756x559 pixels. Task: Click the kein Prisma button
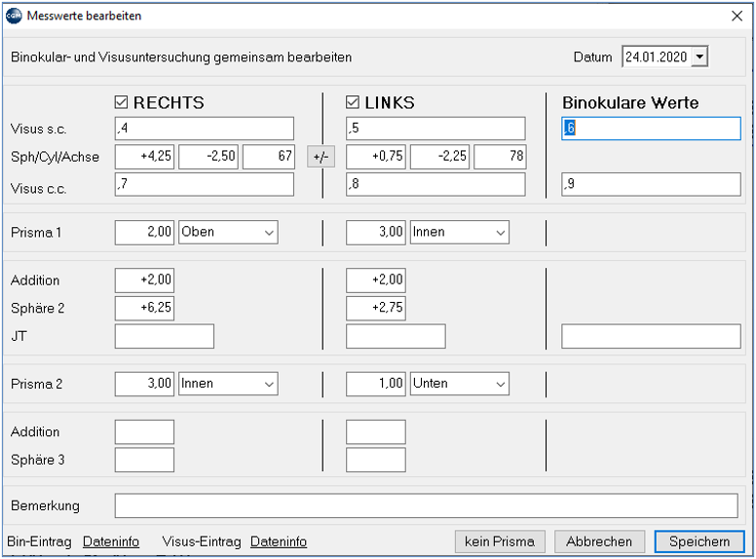(x=500, y=541)
